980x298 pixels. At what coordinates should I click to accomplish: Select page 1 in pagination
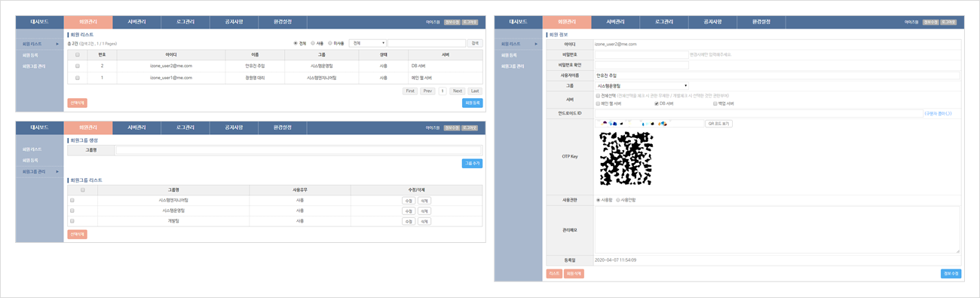442,91
